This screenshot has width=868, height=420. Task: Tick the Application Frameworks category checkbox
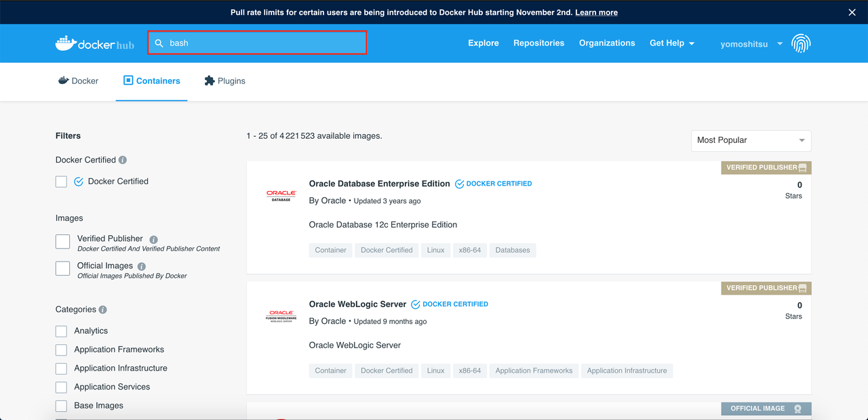point(62,350)
